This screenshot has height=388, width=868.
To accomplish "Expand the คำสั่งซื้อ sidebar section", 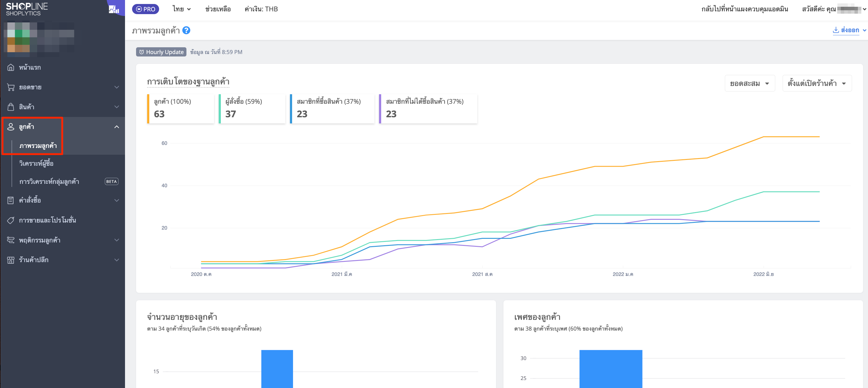I will point(117,200).
